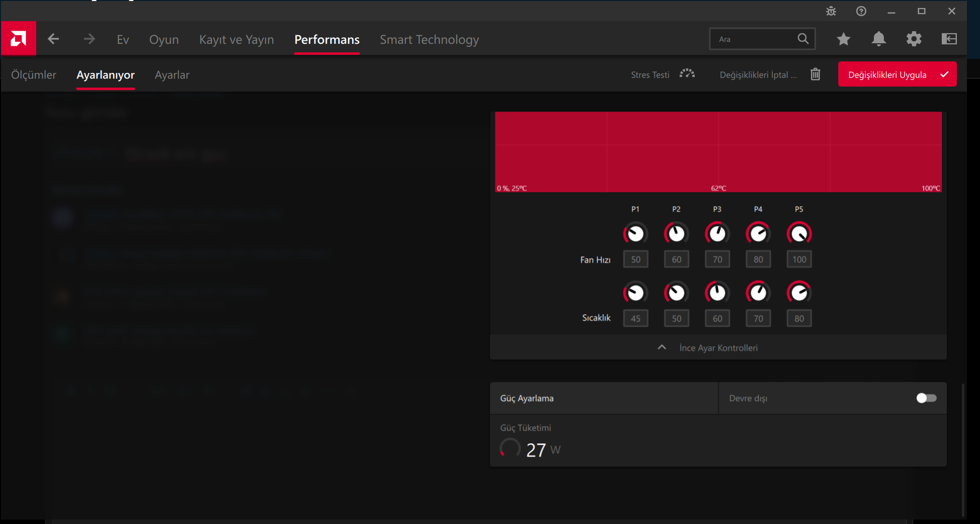Adjust P1 fan speed dial
The image size is (980, 524).
(635, 234)
